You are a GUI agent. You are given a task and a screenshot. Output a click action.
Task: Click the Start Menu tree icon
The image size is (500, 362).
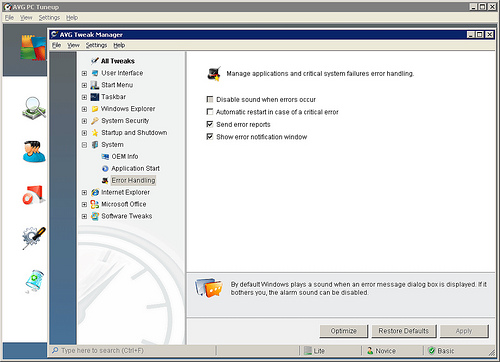pos(95,85)
